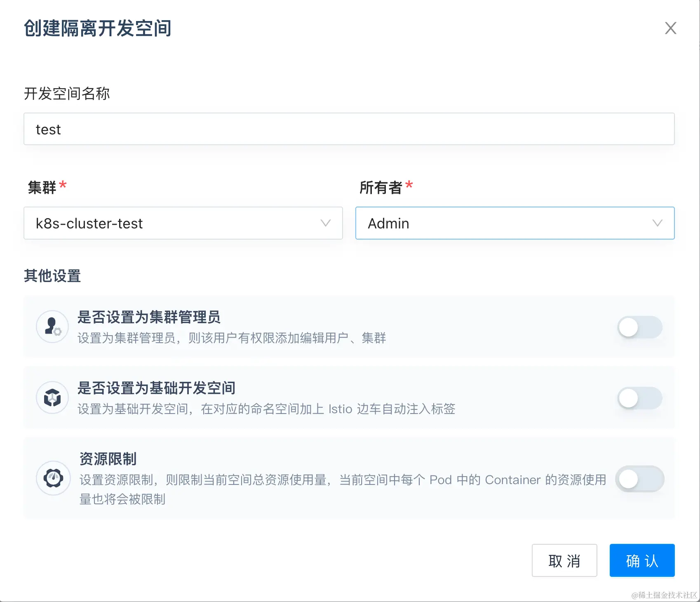The height and width of the screenshot is (602, 700).
Task: Click the 开发空间名称 label
Action: [x=67, y=94]
